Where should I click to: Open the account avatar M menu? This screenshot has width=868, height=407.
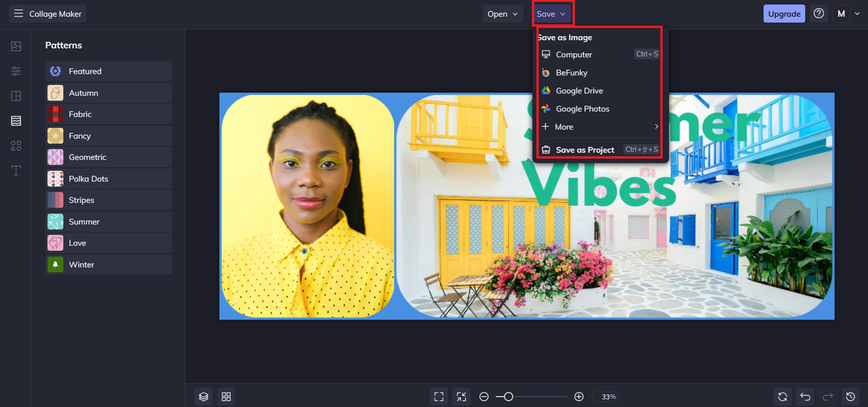pyautogui.click(x=846, y=14)
